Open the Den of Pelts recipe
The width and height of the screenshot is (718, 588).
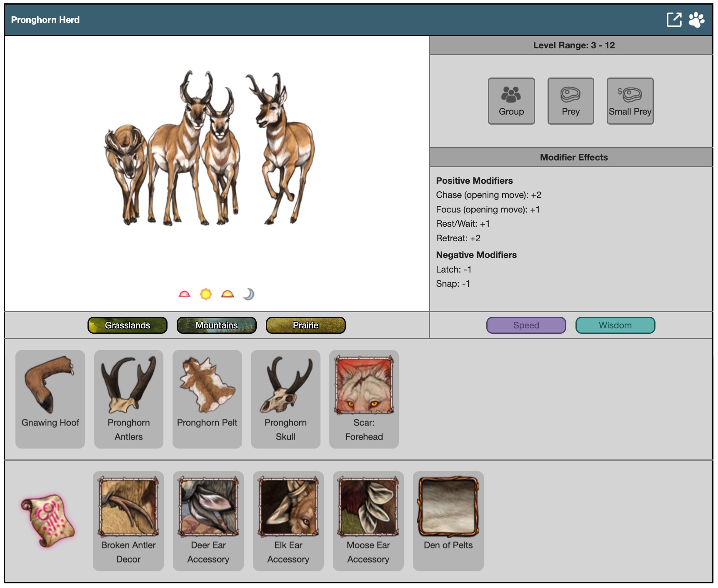448,520
